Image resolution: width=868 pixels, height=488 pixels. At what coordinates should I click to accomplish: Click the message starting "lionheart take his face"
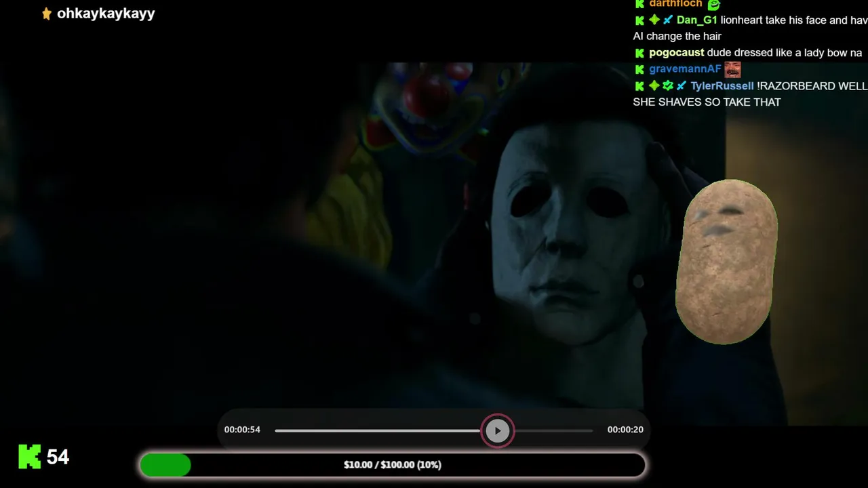click(x=794, y=20)
